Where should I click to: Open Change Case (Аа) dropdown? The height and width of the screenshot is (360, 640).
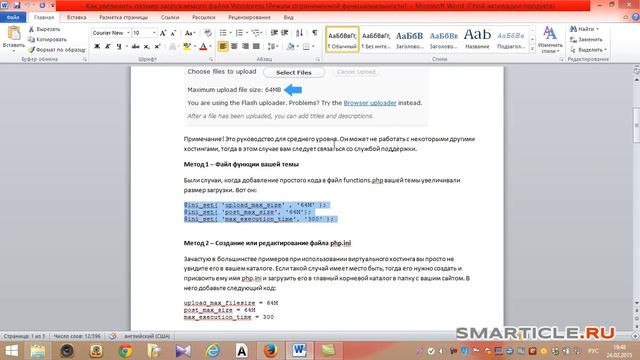(189, 33)
